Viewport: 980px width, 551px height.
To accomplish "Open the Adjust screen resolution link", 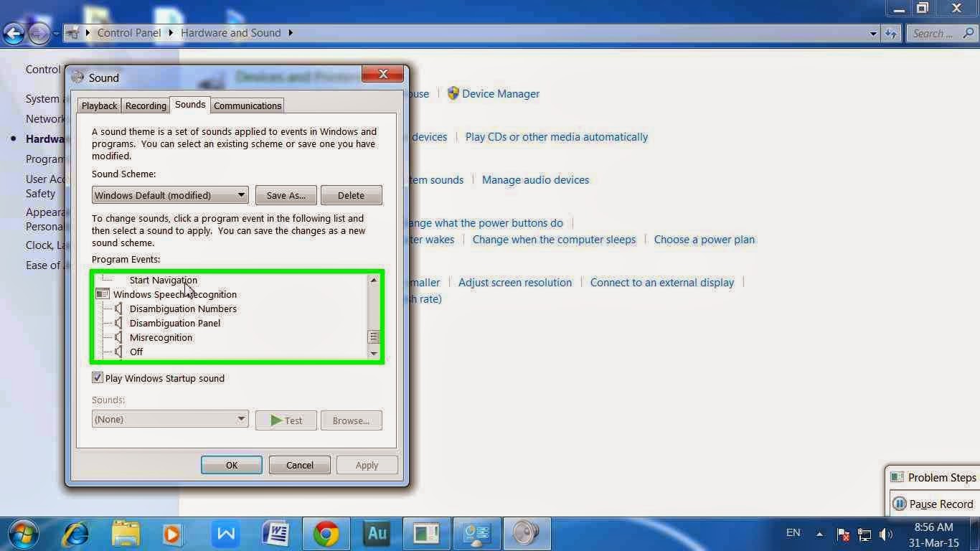I will 515,282.
